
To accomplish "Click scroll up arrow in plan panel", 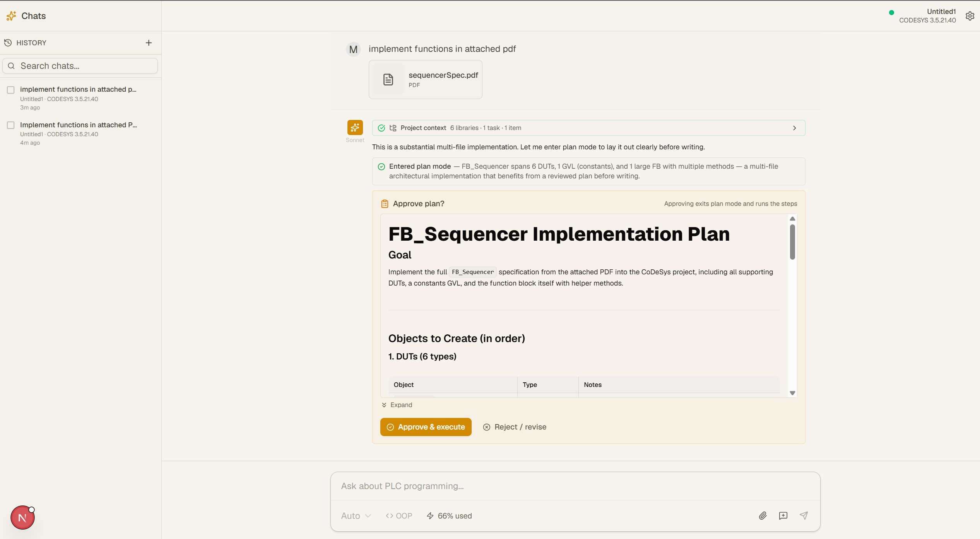I will coord(792,219).
